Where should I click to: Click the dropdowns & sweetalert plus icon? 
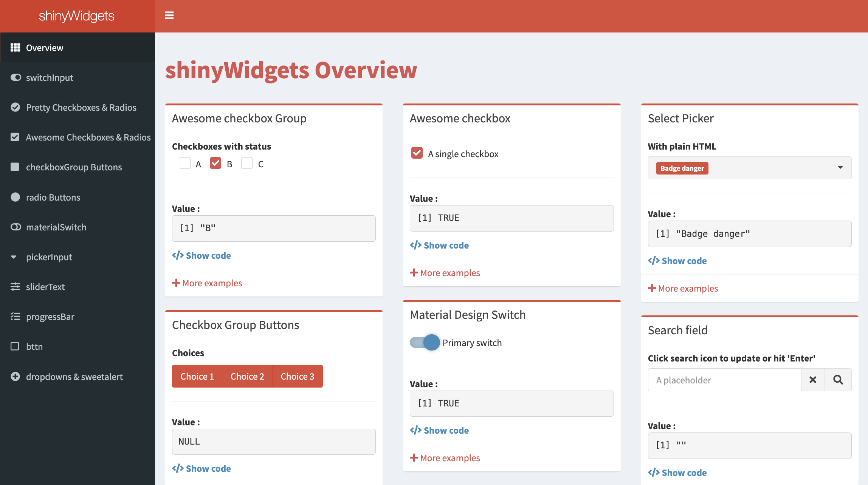[15, 377]
